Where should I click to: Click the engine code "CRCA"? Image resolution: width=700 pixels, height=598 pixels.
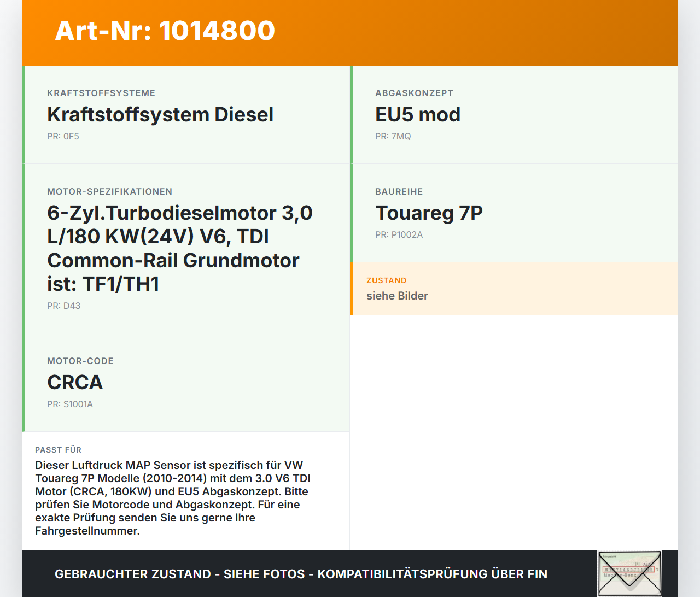75,383
